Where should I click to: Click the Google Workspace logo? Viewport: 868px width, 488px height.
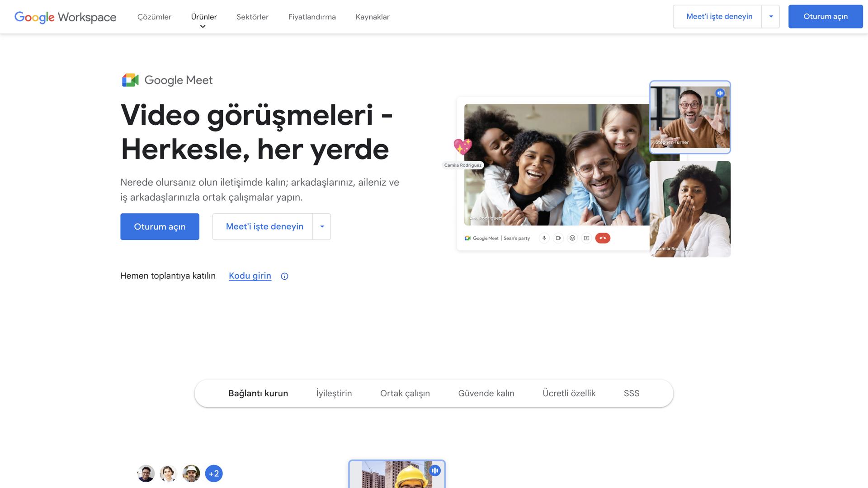[x=65, y=17]
